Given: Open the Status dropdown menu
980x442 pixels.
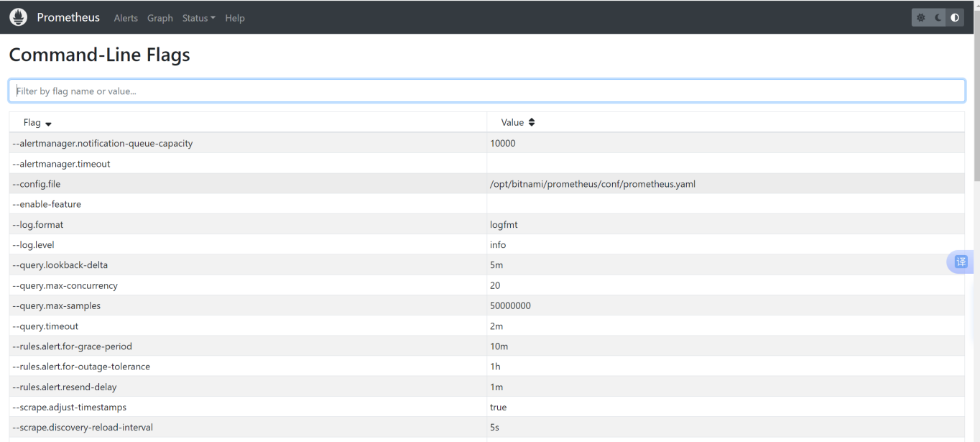Looking at the screenshot, I should 198,18.
